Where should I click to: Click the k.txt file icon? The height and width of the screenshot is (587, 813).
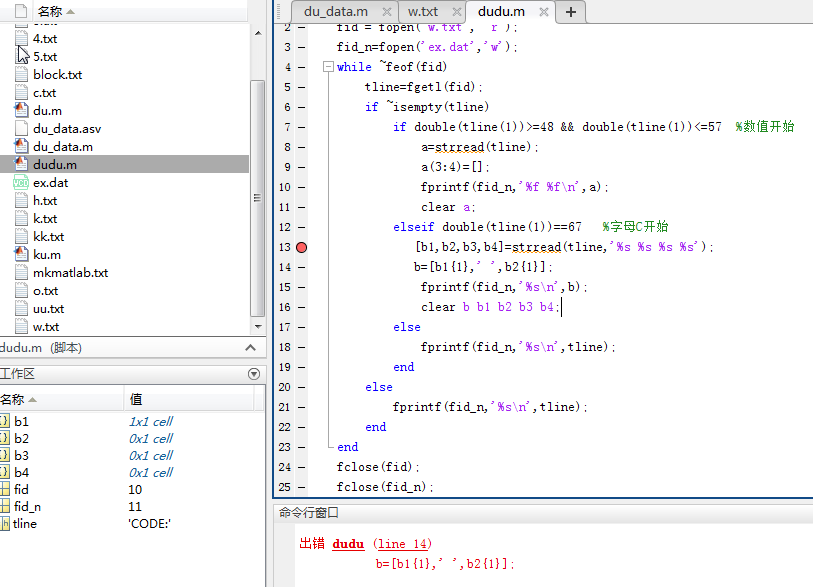pyautogui.click(x=21, y=219)
